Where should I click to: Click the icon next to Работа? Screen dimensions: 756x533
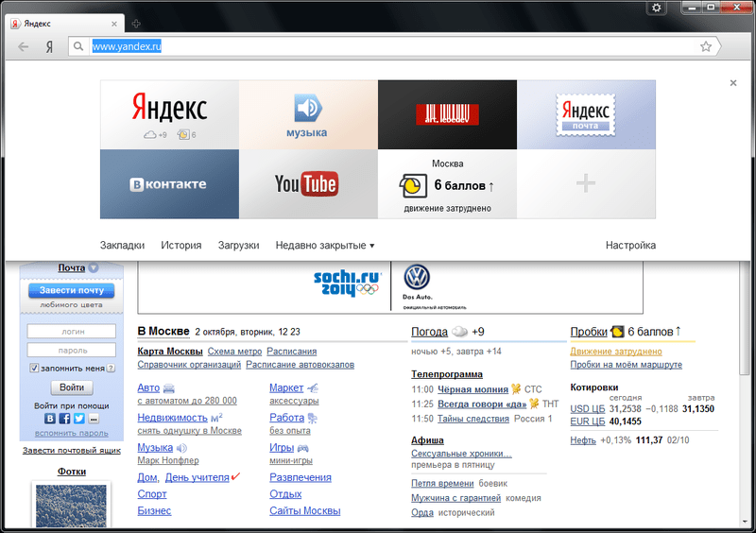pos(313,419)
